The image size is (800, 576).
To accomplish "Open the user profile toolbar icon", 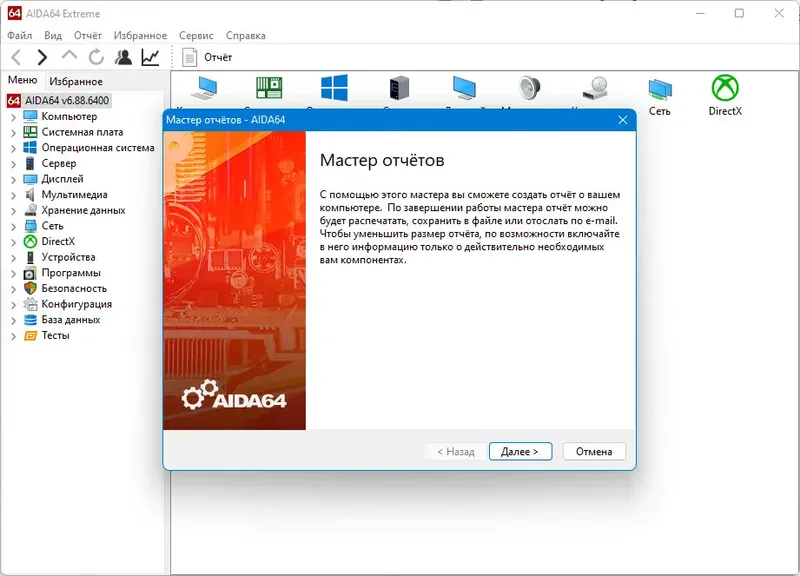I will point(123,57).
